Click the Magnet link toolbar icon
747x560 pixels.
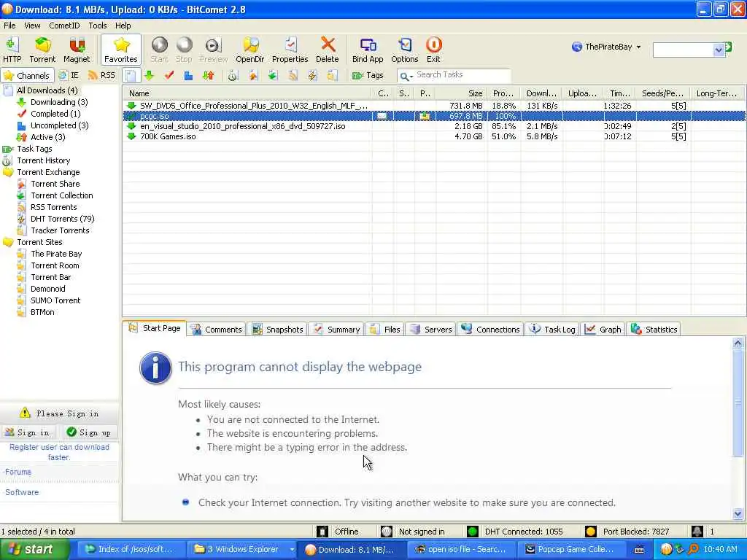[x=76, y=50]
